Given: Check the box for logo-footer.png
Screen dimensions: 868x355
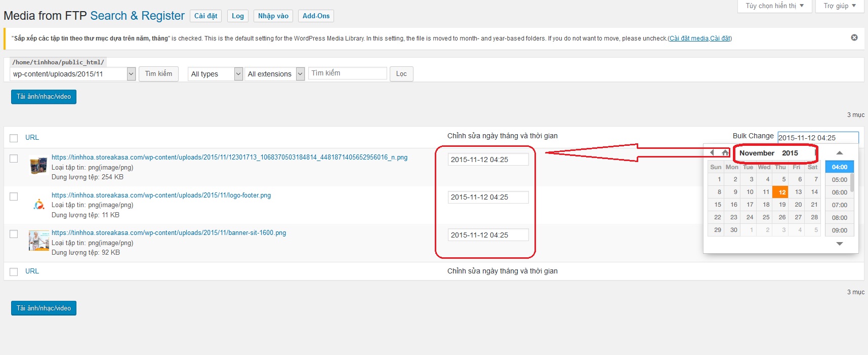Looking at the screenshot, I should click(x=14, y=196).
